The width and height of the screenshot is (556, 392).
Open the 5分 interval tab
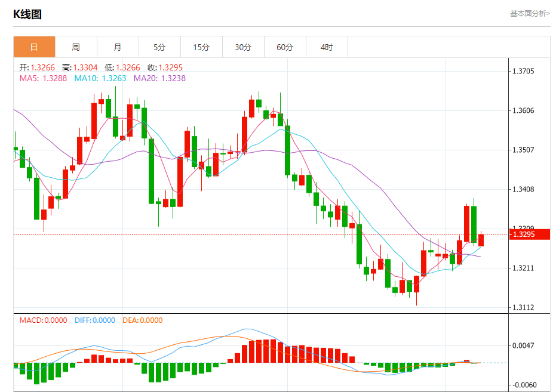[159, 47]
